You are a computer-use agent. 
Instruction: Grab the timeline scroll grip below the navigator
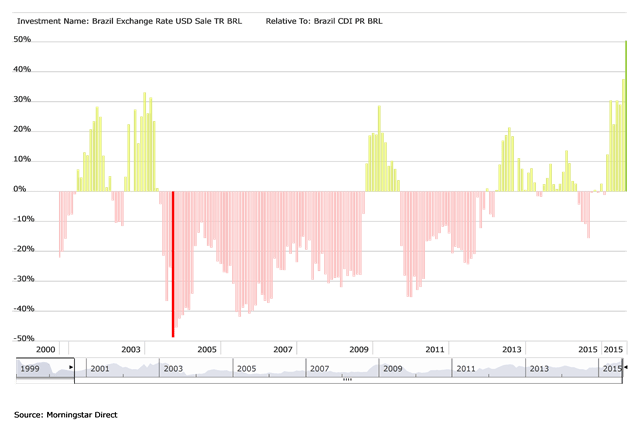347,380
